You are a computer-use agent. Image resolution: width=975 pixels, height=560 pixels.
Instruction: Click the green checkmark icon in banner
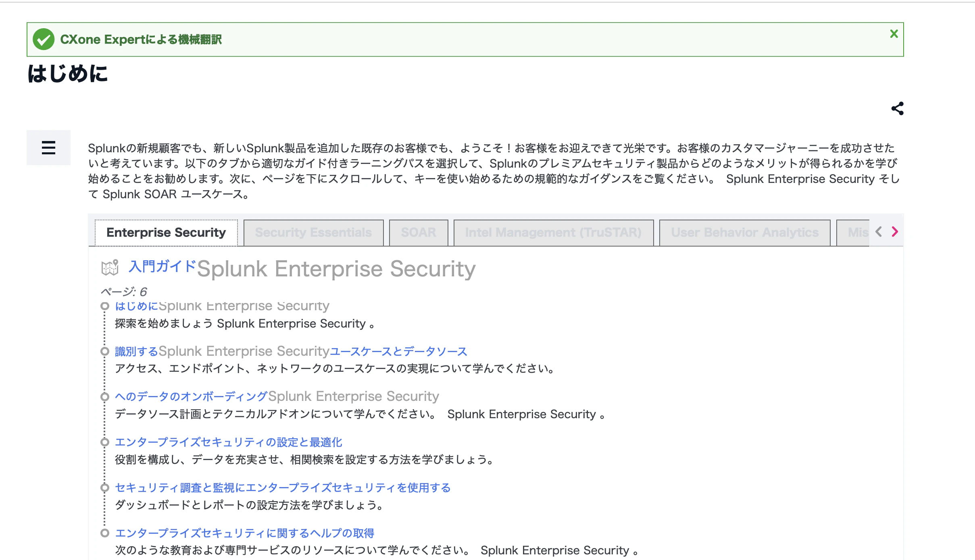tap(44, 39)
